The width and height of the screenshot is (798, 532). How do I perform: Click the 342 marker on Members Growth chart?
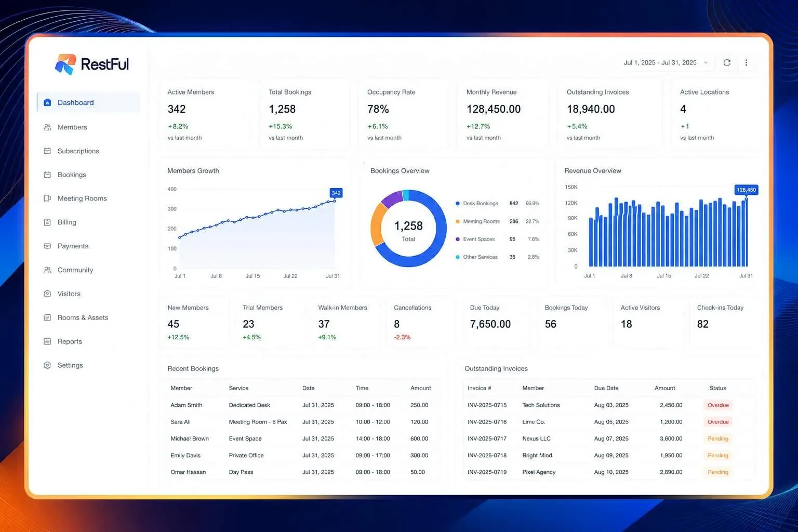336,193
